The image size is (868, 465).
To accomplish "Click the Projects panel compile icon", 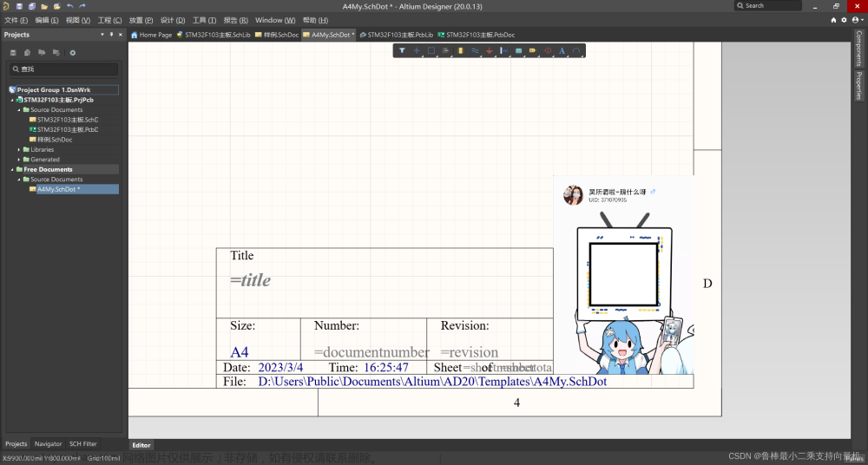I will click(x=27, y=53).
